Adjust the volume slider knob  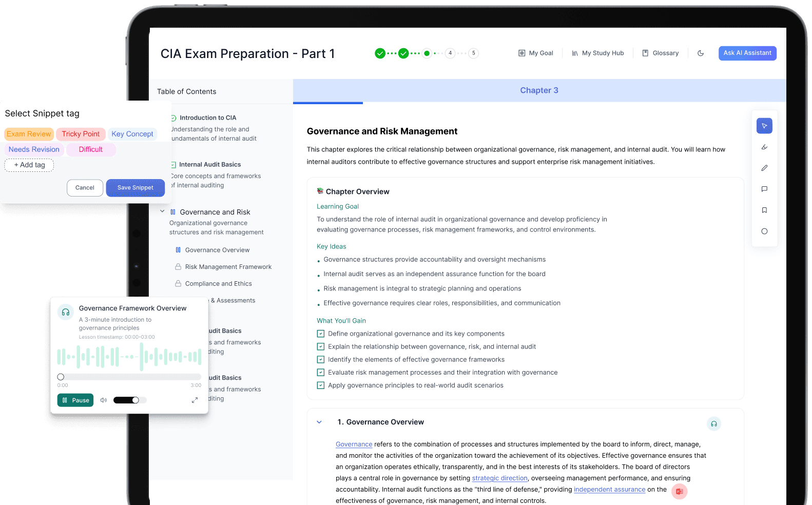[136, 400]
